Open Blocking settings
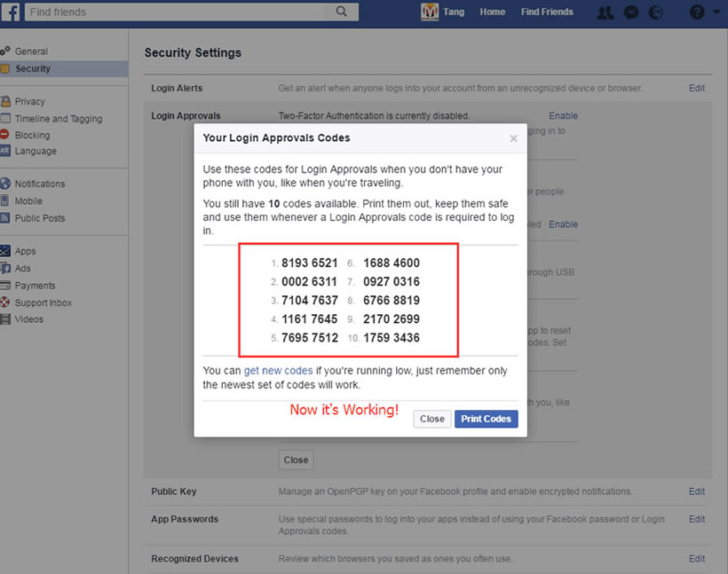The height and width of the screenshot is (574, 728). tap(32, 135)
